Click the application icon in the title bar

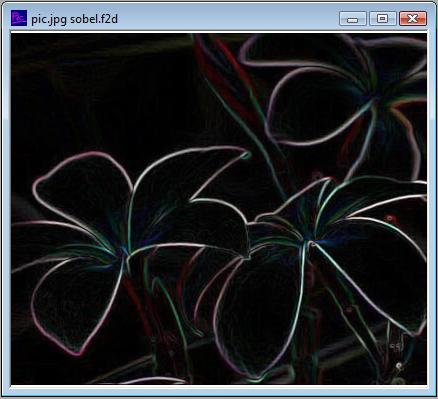(19, 18)
